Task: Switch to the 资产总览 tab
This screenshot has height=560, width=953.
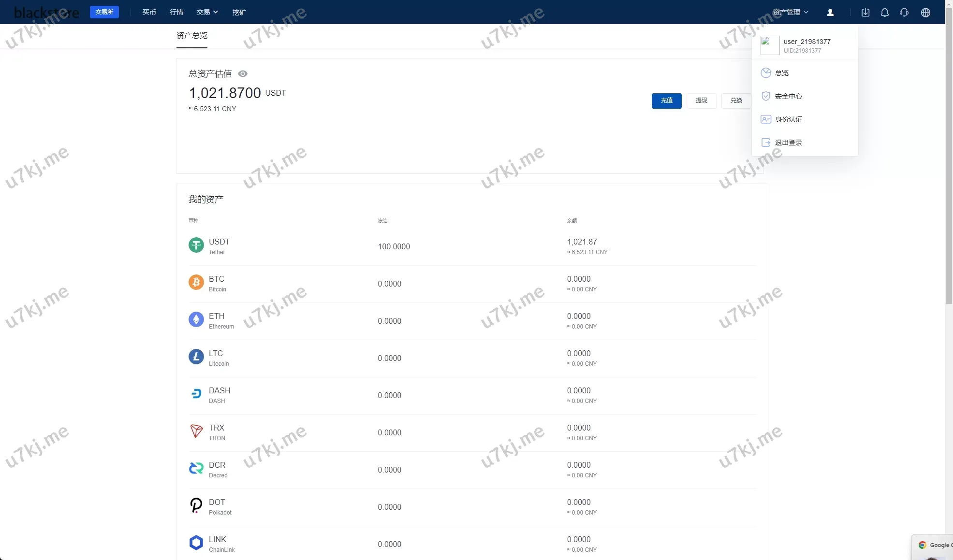Action: (x=192, y=36)
